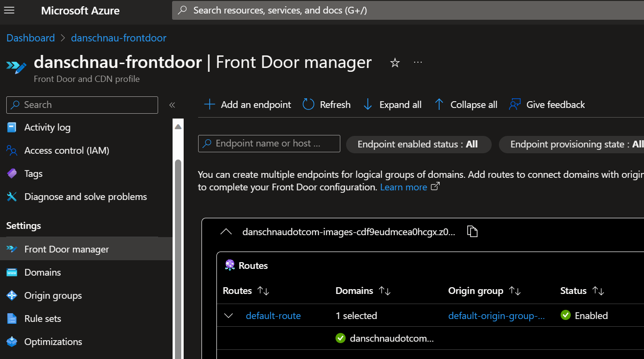Open the more options ellipsis in the title

tap(418, 63)
